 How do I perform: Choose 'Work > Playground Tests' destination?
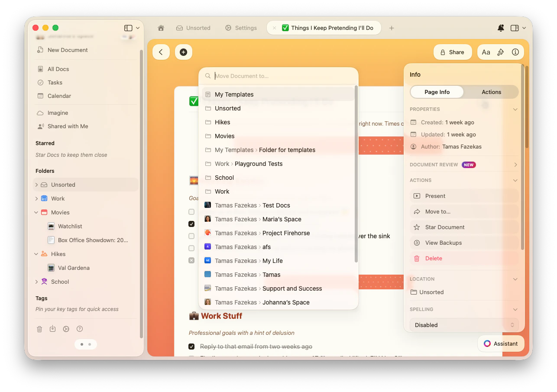[x=278, y=164]
